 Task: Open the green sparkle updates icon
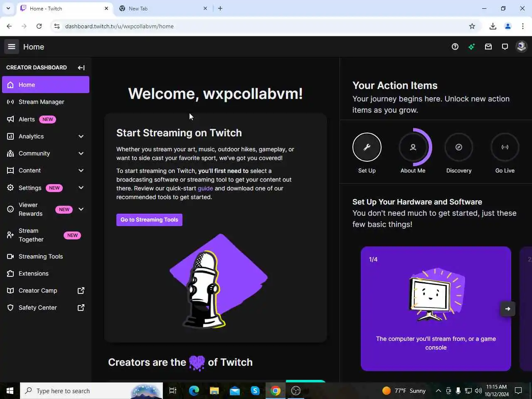pos(472,47)
